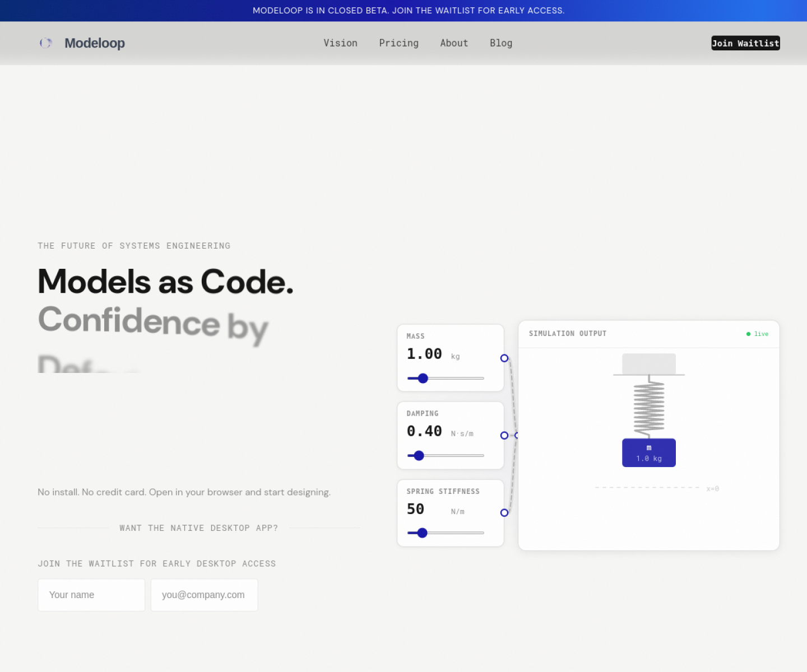
Task: Adjust the Mass slider handle
Action: point(423,379)
